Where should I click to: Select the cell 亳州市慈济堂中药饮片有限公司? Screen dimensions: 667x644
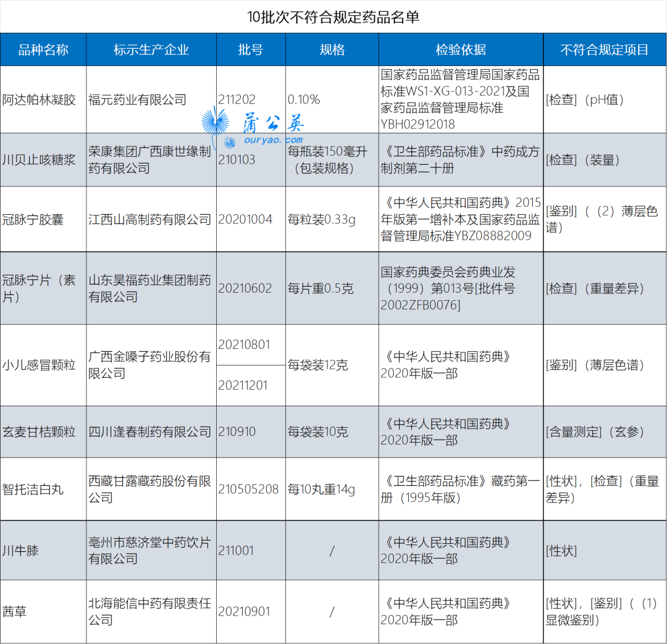(x=151, y=550)
